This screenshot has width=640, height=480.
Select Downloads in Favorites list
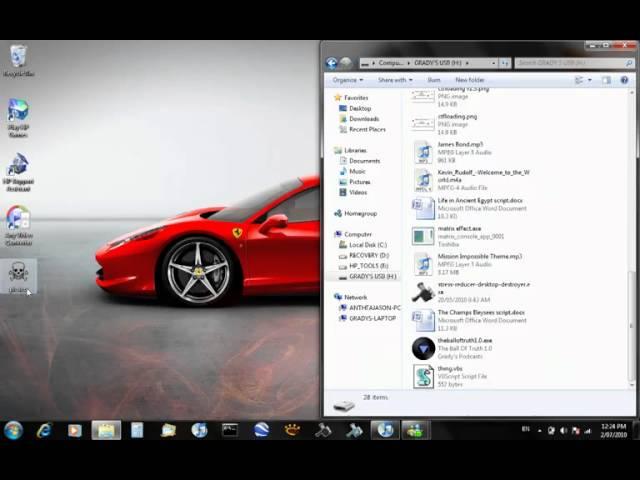(363, 119)
